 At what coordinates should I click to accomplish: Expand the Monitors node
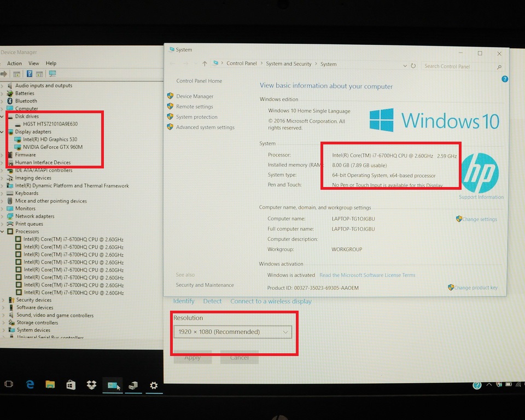[x=2, y=209]
